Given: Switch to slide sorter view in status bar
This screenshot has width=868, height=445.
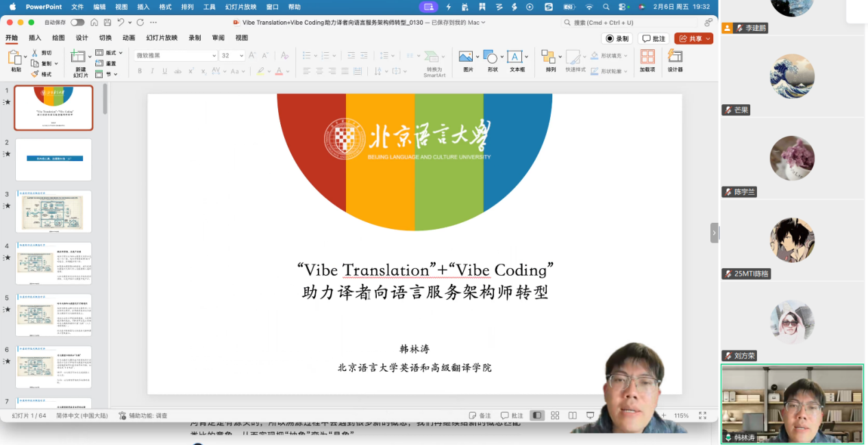Looking at the screenshot, I should [x=555, y=416].
